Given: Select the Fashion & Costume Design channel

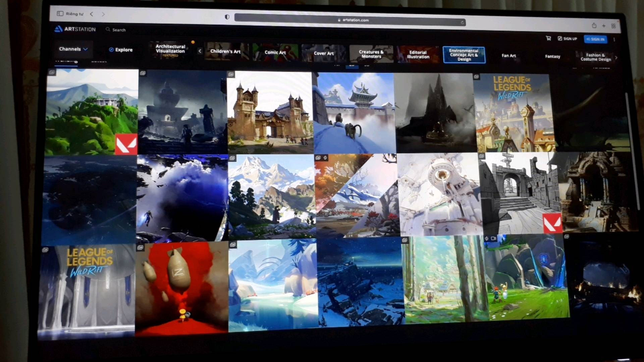Looking at the screenshot, I should point(596,57).
